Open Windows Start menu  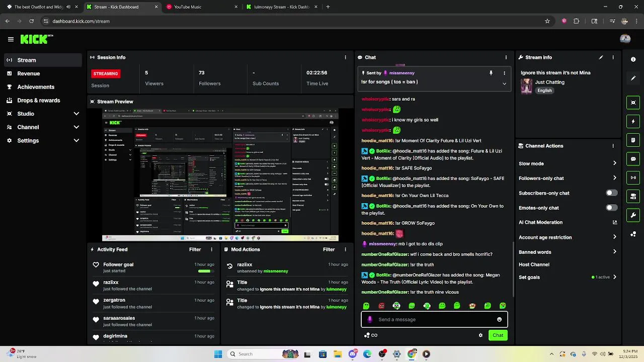pyautogui.click(x=218, y=354)
